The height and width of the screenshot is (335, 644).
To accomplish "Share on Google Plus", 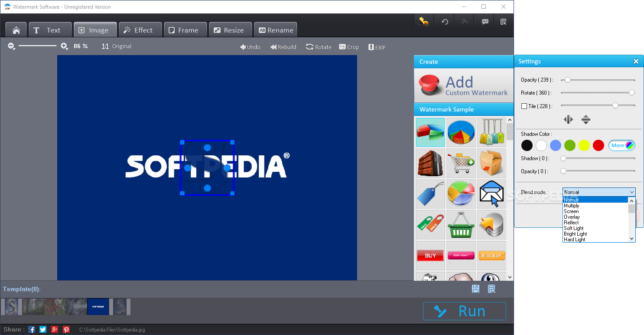I will pos(55,329).
